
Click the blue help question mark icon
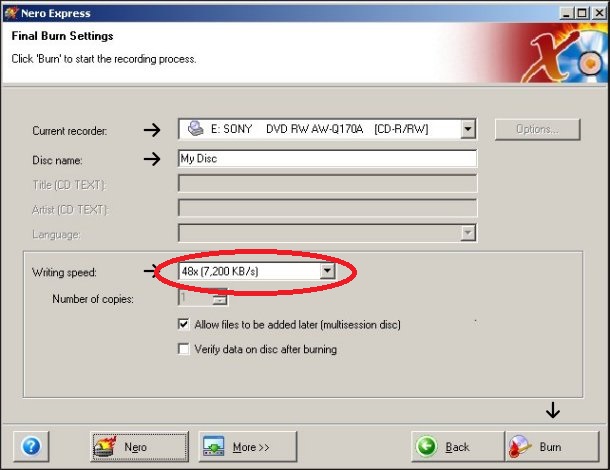31,446
